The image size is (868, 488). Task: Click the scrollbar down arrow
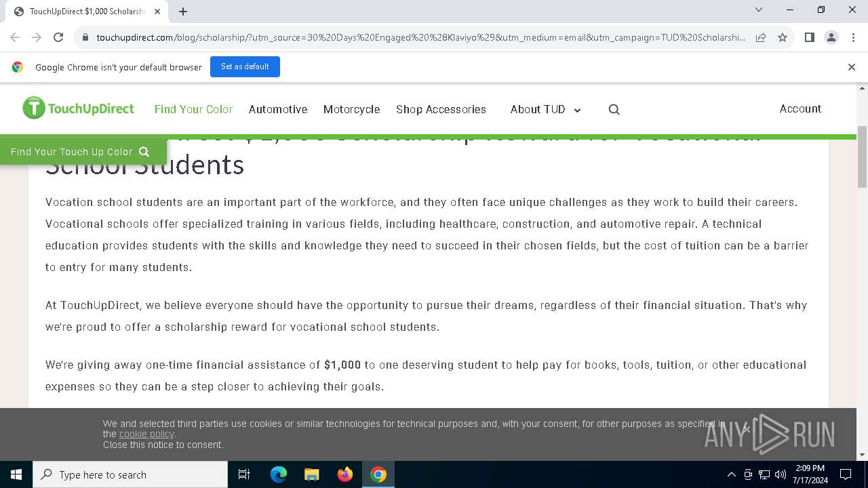coord(863,455)
